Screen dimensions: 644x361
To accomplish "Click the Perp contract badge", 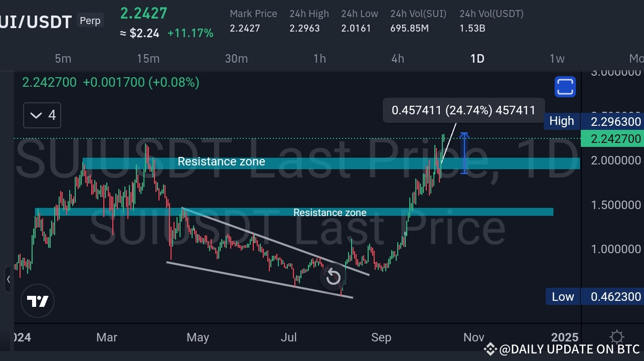I will click(x=90, y=21).
